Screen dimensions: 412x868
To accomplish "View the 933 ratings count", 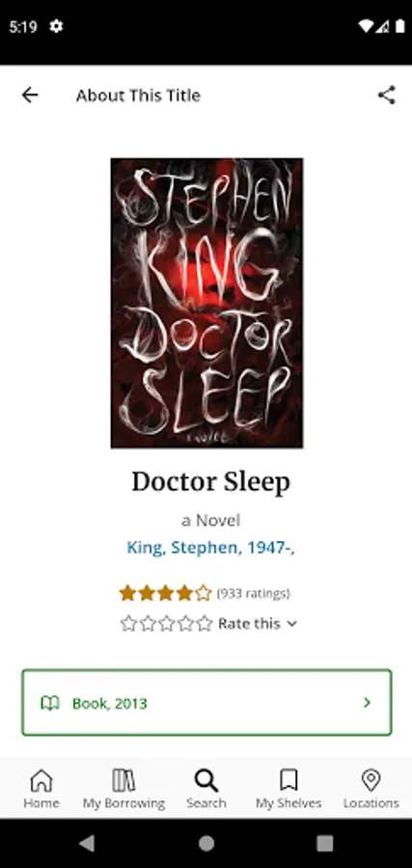I will tap(253, 593).
